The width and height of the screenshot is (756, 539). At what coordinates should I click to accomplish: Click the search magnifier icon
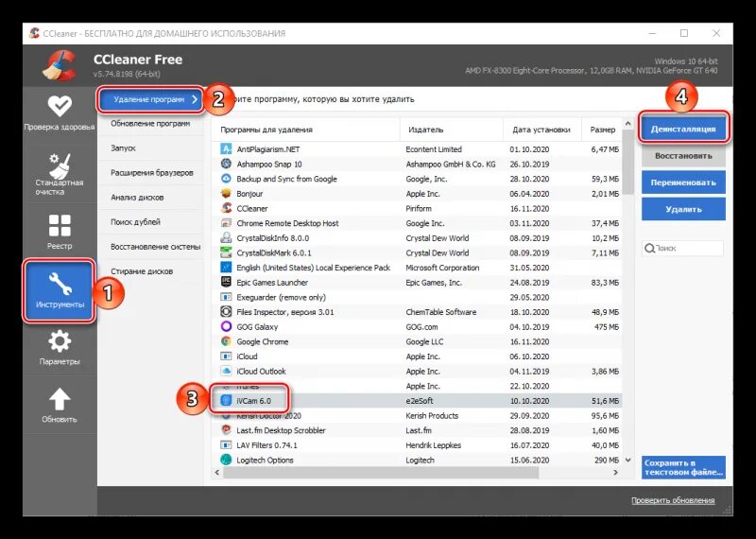tap(649, 248)
